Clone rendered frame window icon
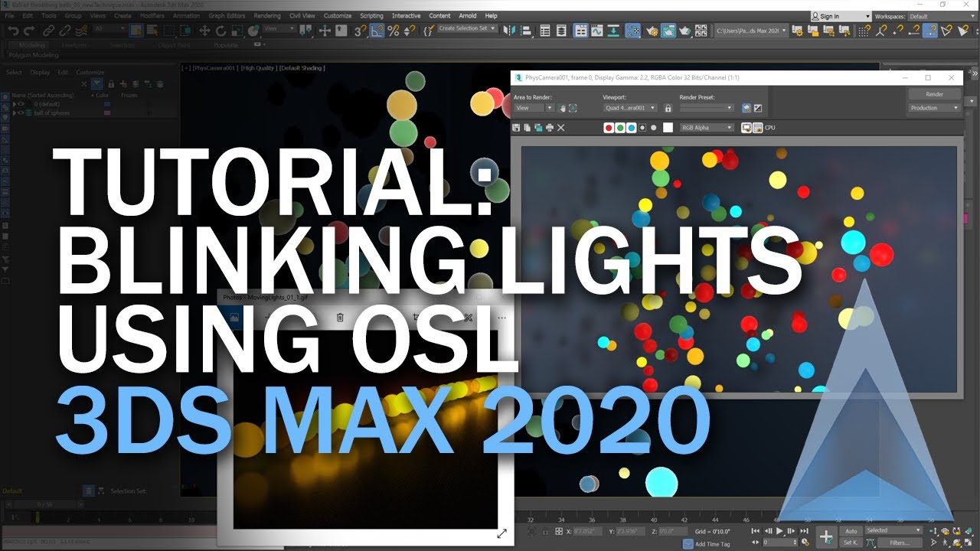The width and height of the screenshot is (980, 551). [x=538, y=128]
